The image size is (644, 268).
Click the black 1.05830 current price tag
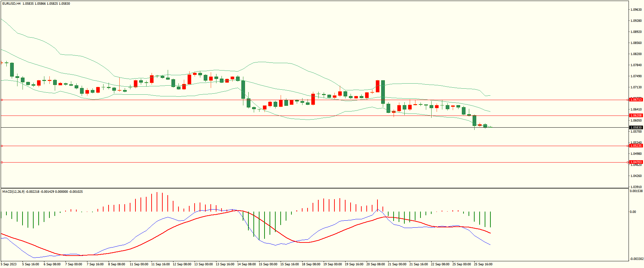pyautogui.click(x=636, y=128)
